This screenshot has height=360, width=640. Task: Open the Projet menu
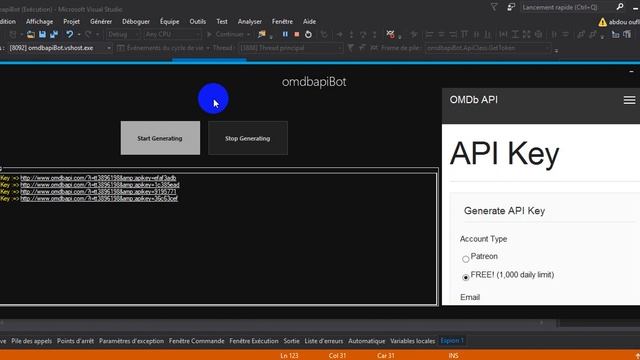click(x=71, y=22)
